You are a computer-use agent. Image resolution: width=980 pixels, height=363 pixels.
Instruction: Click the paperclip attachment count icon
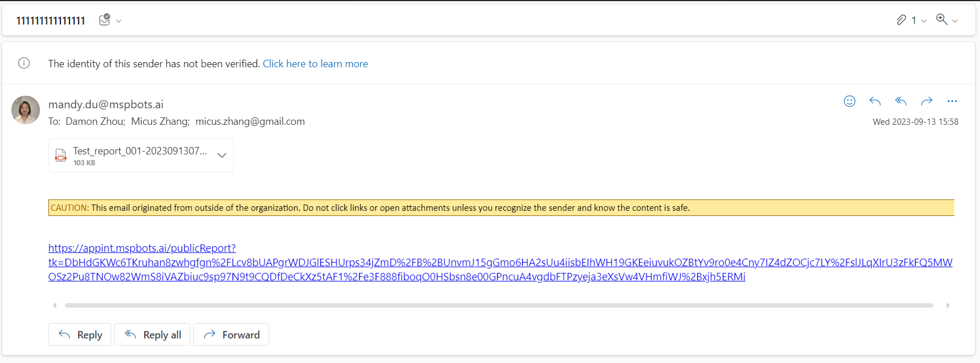tap(901, 21)
